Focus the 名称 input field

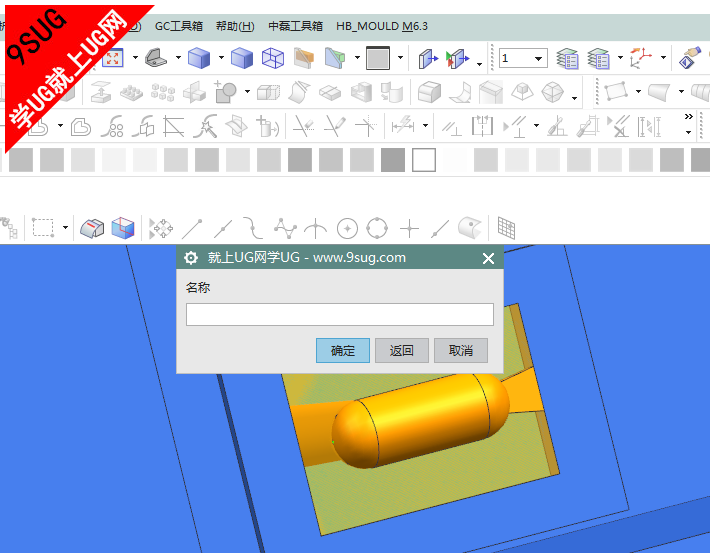[x=340, y=314]
